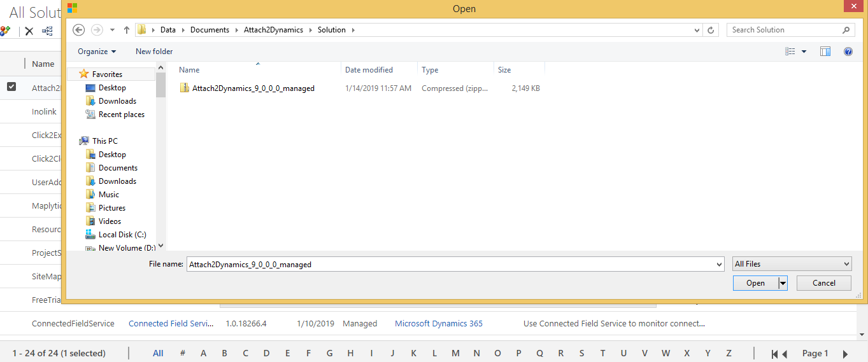Filter solutions by the letter Z
The image size is (868, 362).
pos(729,354)
